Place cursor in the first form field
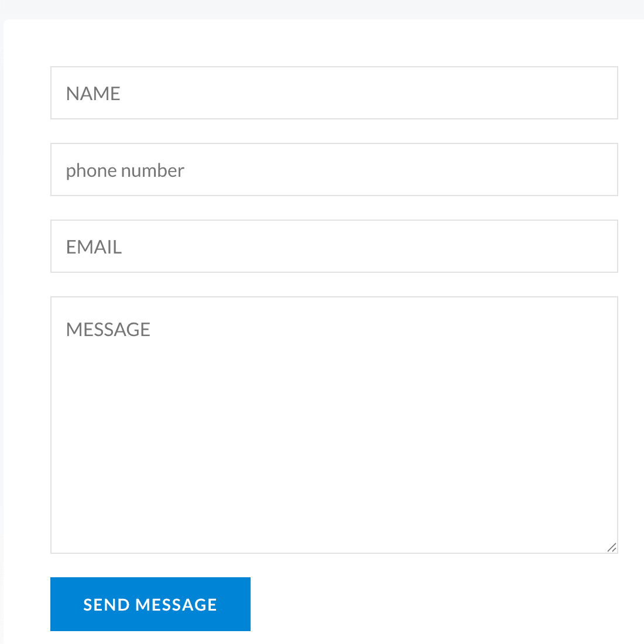Image resolution: width=644 pixels, height=644 pixels. click(334, 93)
